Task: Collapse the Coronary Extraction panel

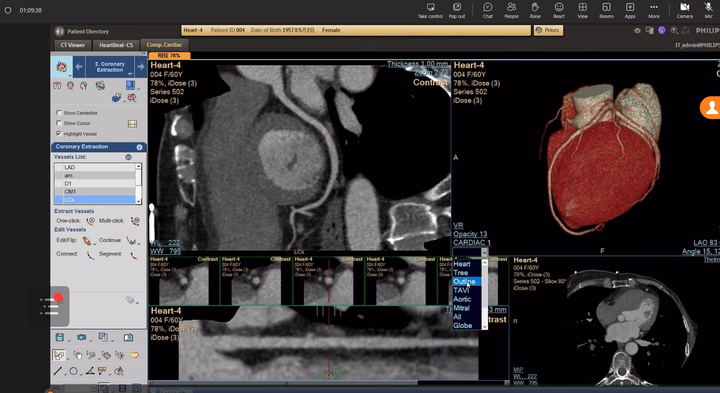Action: [x=139, y=147]
